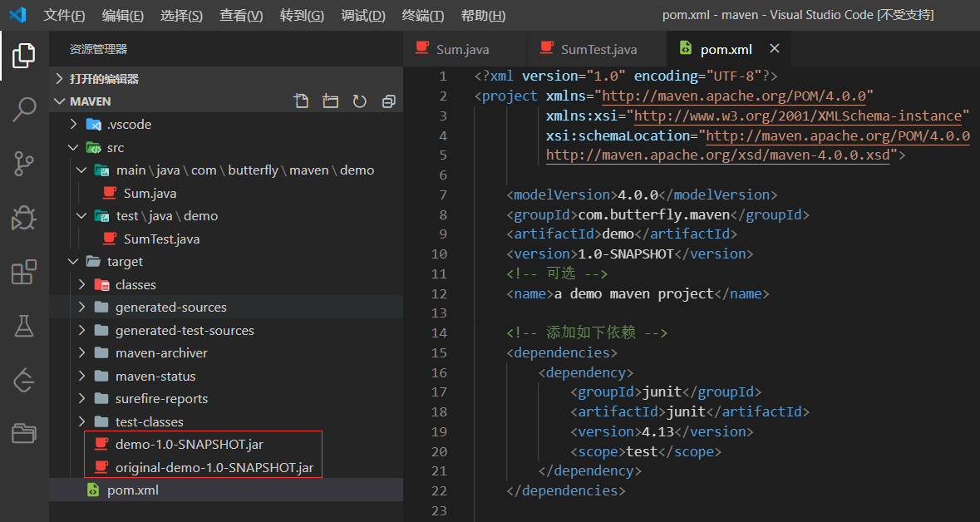
Task: Click the New File icon in explorer
Action: coord(302,101)
